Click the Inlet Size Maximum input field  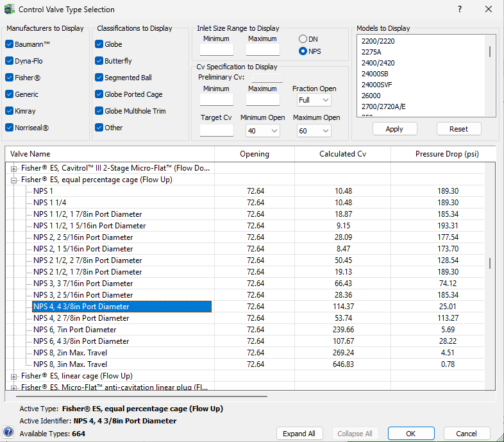(x=263, y=49)
